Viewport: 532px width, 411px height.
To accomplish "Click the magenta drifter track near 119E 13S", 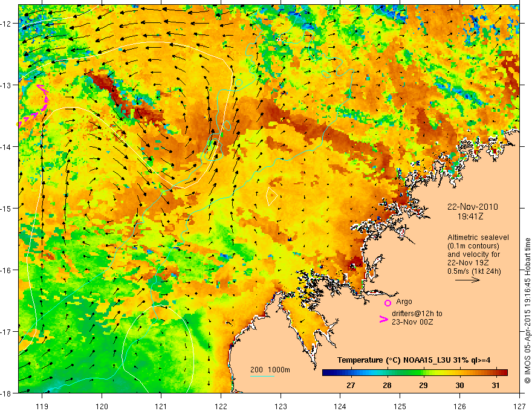I will click(33, 106).
